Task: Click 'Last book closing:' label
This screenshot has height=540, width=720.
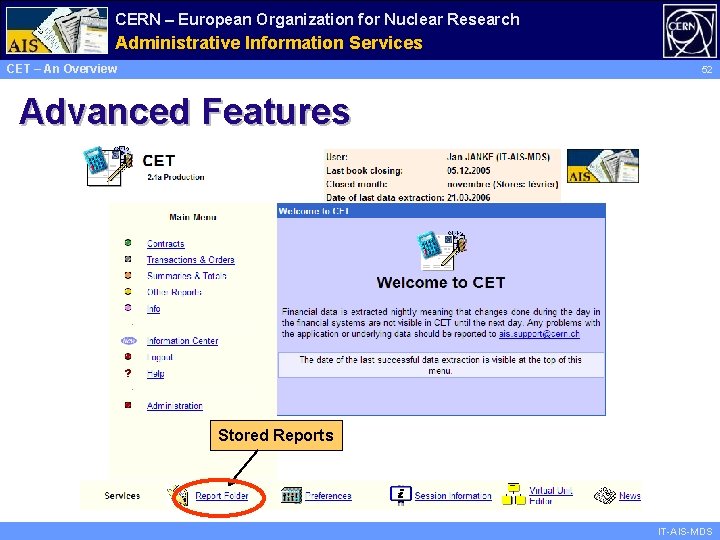Action: 364,171
